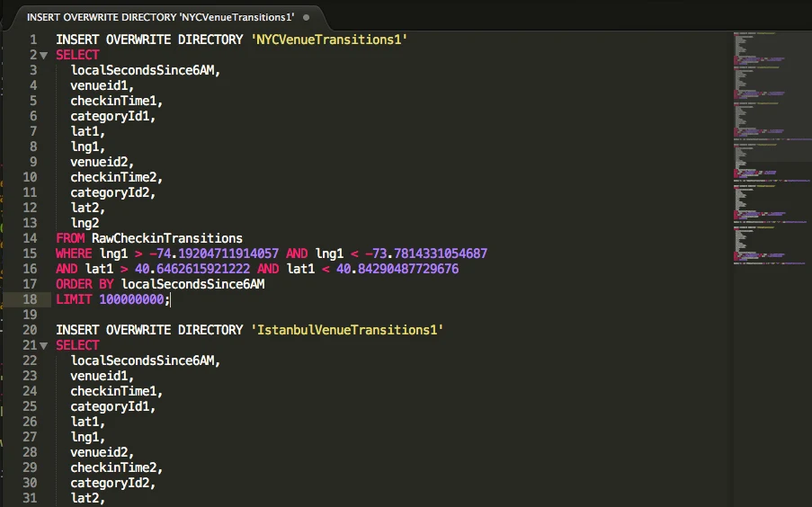Click the FROM keyword on line 14
812x507 pixels.
tap(70, 238)
